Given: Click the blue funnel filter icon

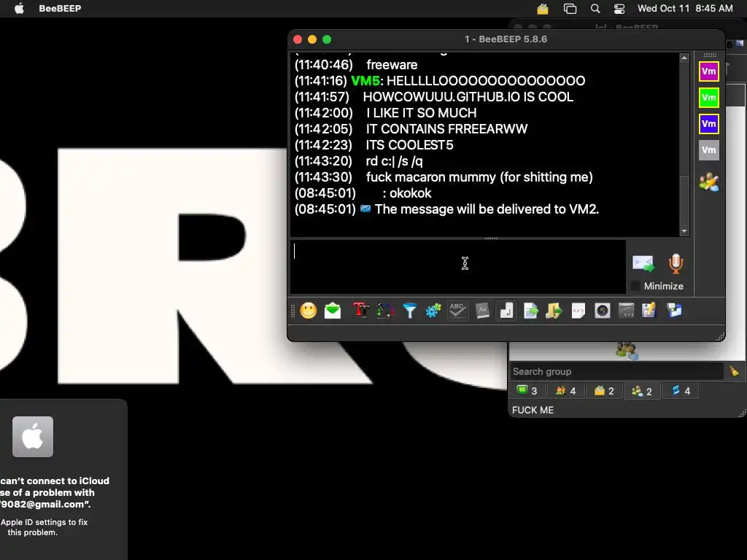Looking at the screenshot, I should (x=410, y=311).
